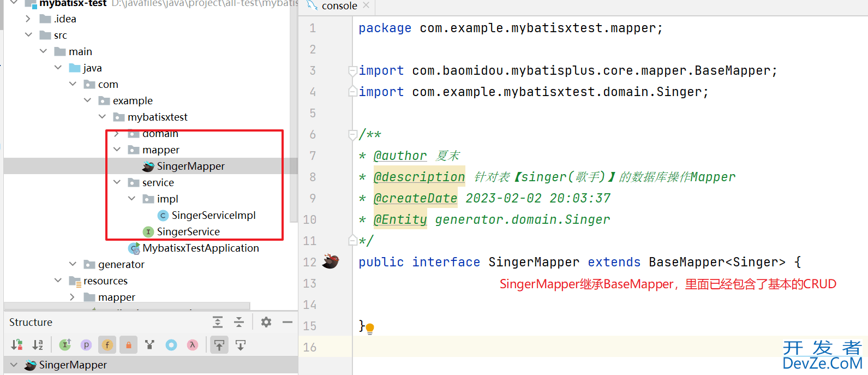Image resolution: width=868 pixels, height=375 pixels.
Task: Collapse the com package chevron
Action: click(73, 84)
